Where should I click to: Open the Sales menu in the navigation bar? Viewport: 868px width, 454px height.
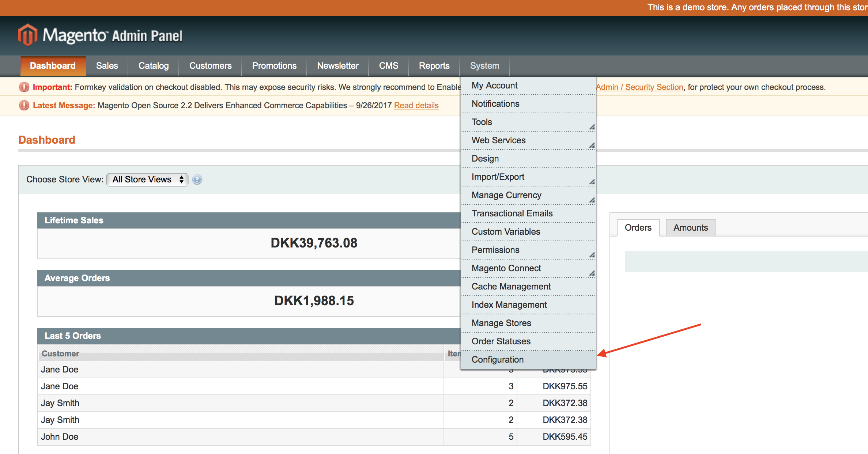107,66
